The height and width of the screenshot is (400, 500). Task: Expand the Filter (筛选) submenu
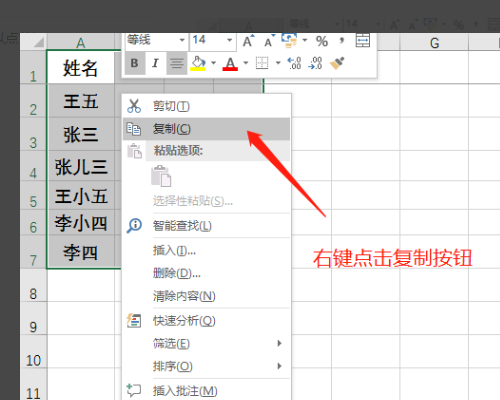point(206,343)
